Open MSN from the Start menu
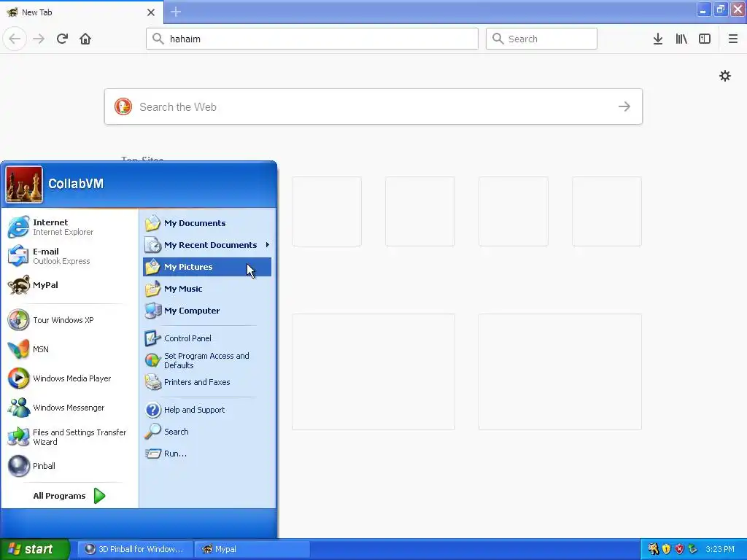 coord(69,349)
